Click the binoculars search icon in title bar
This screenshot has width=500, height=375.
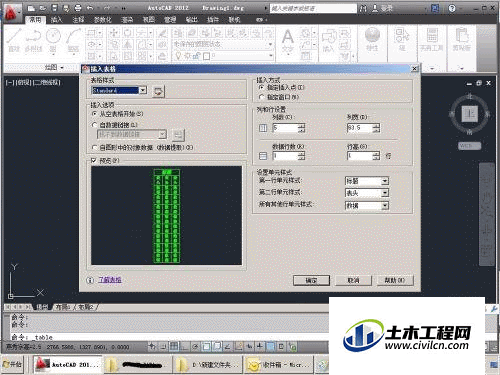[363, 8]
